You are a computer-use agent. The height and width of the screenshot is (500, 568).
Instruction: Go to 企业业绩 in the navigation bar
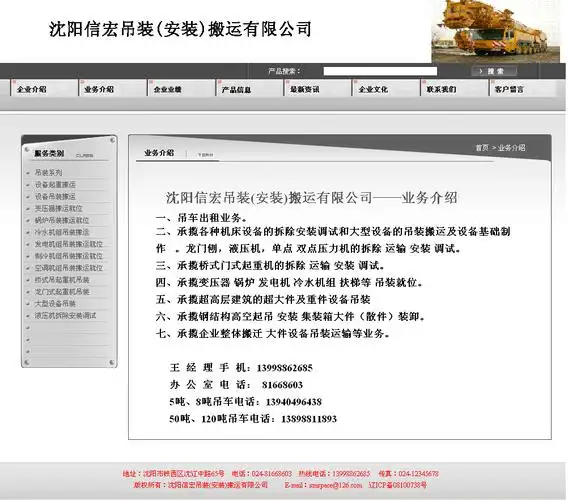tap(167, 89)
